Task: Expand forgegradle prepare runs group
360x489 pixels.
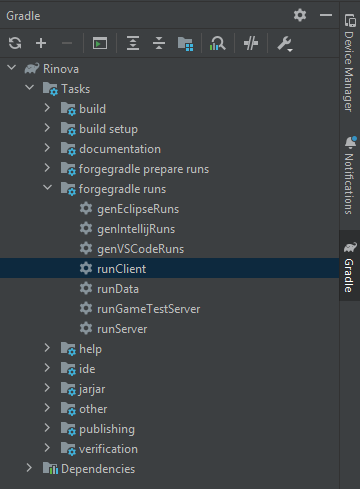Action: tap(47, 168)
